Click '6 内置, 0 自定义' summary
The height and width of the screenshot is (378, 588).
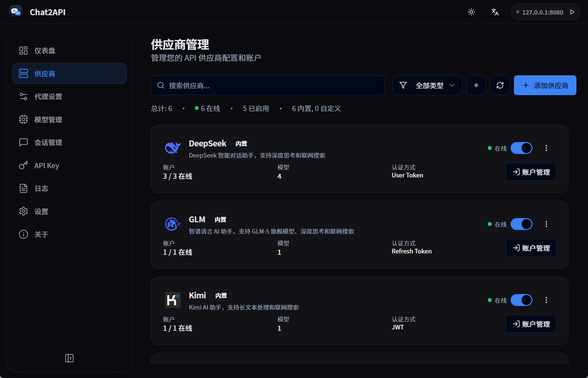pos(316,108)
